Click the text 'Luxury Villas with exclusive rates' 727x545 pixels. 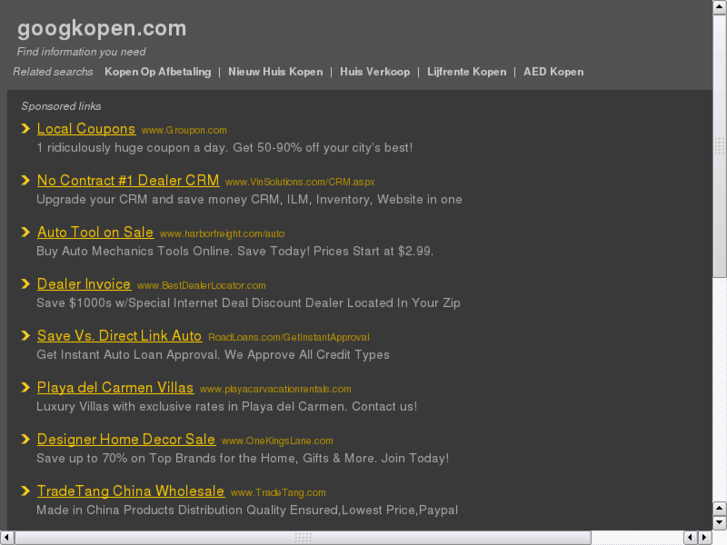click(131, 407)
